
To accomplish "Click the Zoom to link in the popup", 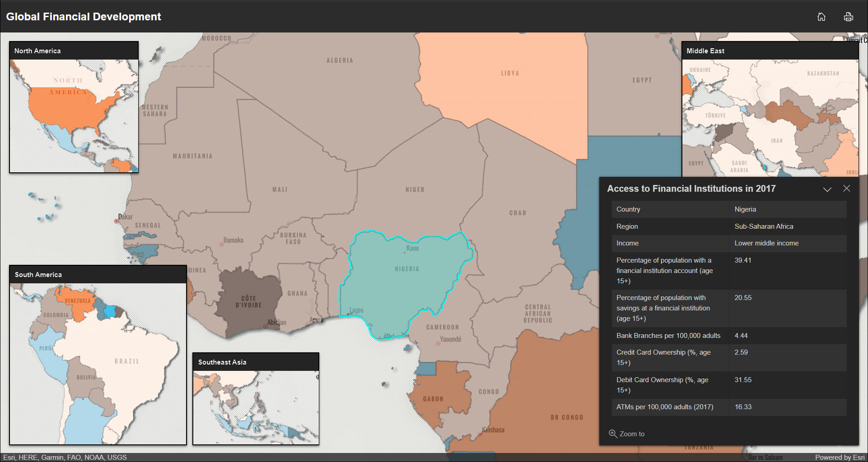I will (x=632, y=434).
